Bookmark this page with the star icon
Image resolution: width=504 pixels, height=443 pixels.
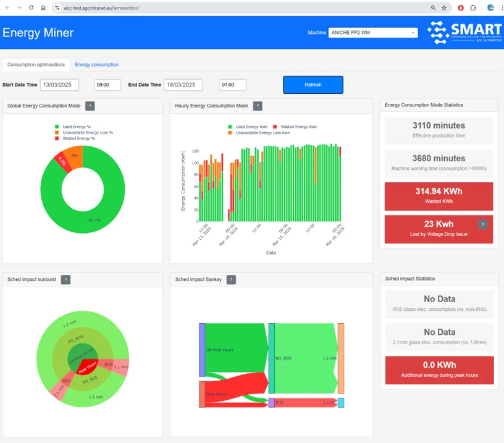coord(444,7)
